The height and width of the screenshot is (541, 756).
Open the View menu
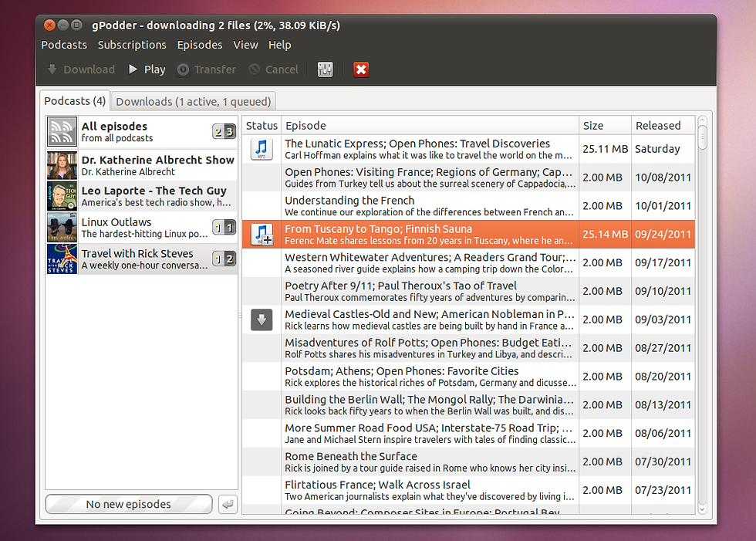coord(245,45)
